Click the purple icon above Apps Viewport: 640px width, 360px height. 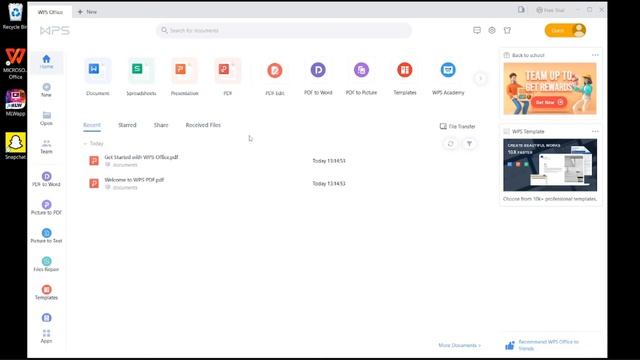tap(47, 318)
